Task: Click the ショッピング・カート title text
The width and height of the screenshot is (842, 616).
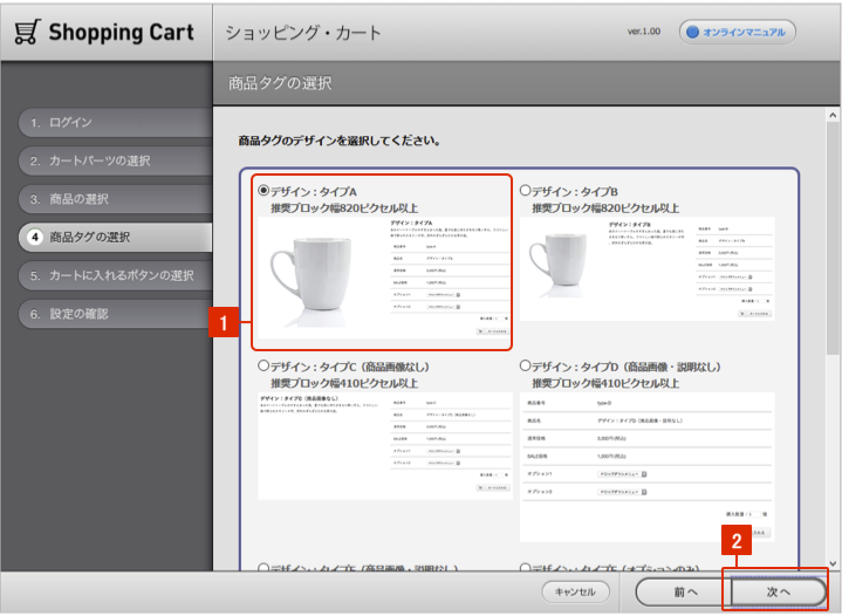Action: (x=303, y=32)
